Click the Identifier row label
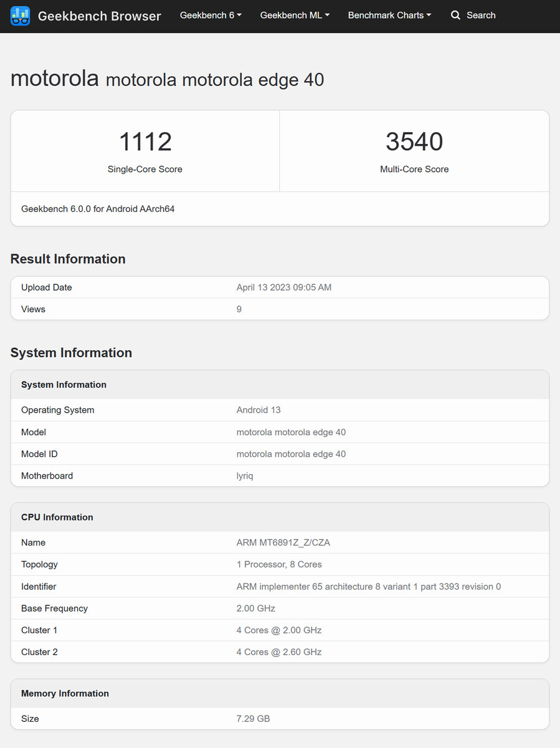The height and width of the screenshot is (748, 560). (x=39, y=587)
